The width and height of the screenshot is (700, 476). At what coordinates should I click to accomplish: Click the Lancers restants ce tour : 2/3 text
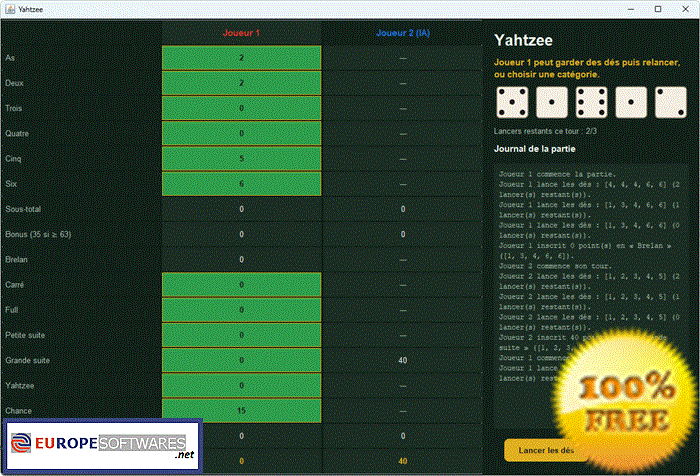click(545, 131)
